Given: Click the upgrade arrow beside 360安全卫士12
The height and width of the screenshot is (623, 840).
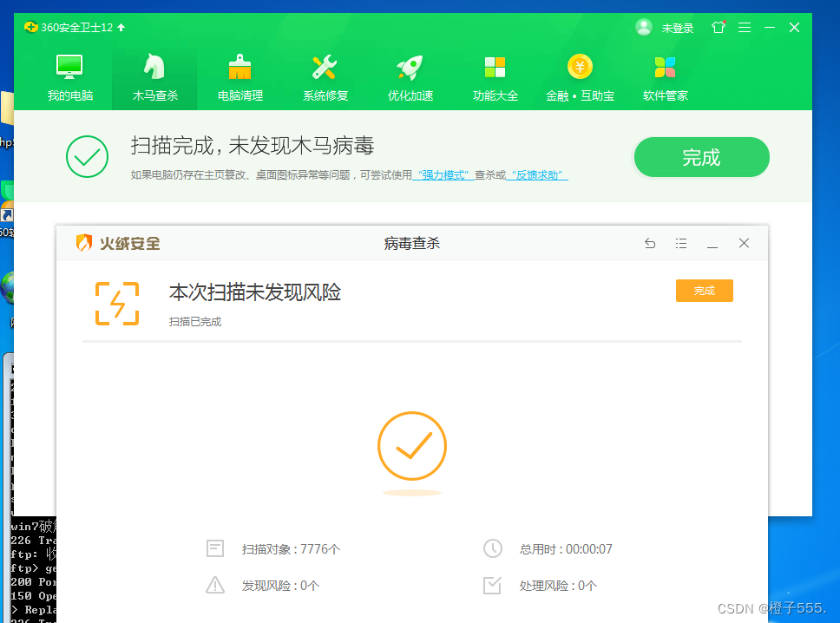Looking at the screenshot, I should point(121,27).
